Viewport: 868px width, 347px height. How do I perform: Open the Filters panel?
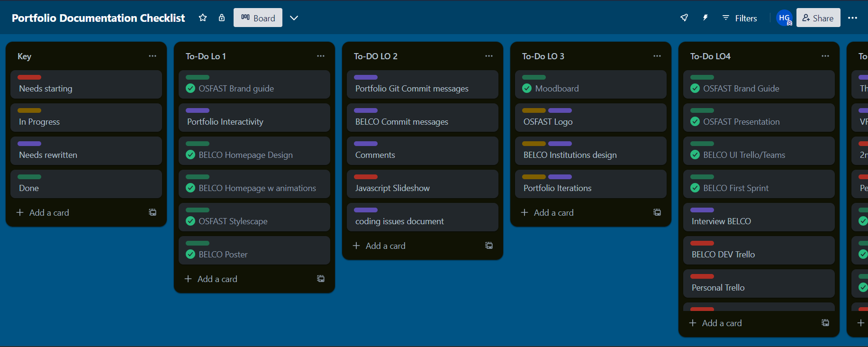[740, 18]
